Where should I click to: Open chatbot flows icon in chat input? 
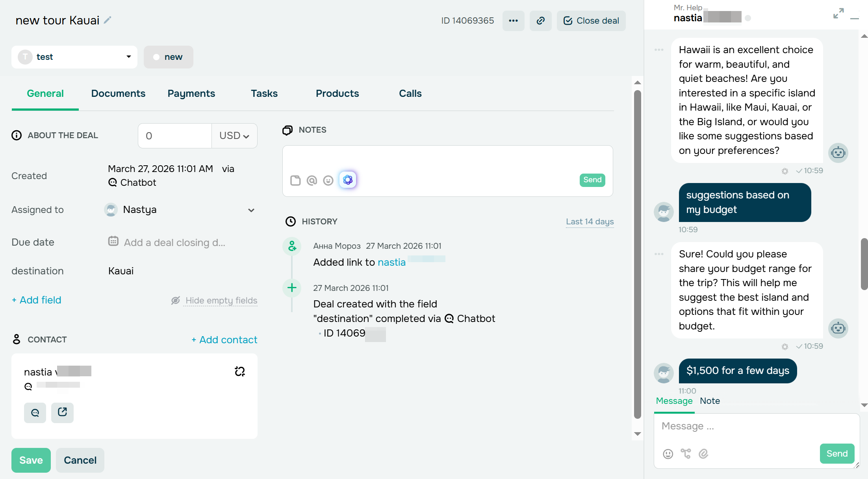point(686,454)
